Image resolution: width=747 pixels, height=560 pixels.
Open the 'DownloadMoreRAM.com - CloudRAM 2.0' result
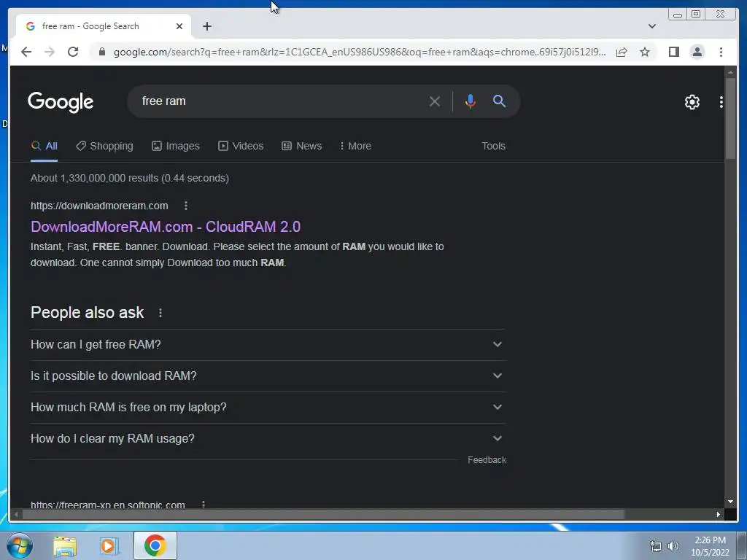[166, 227]
